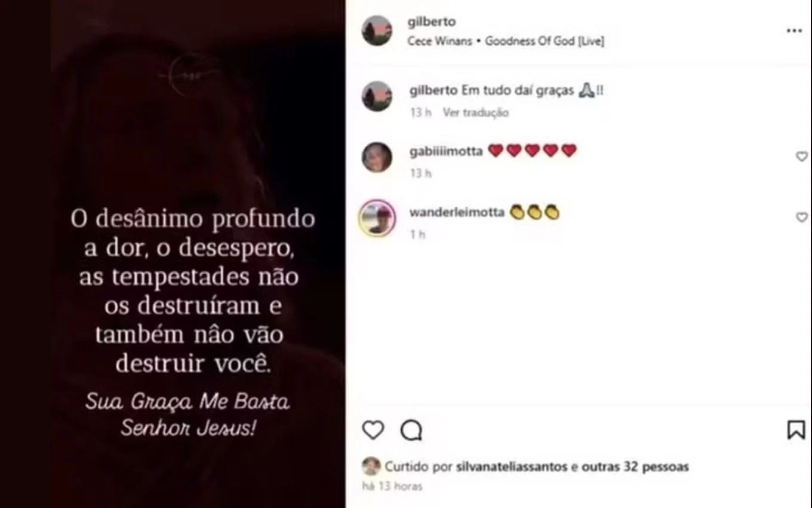
Task: Like wanderleimotta's comment heart
Action: [x=802, y=218]
